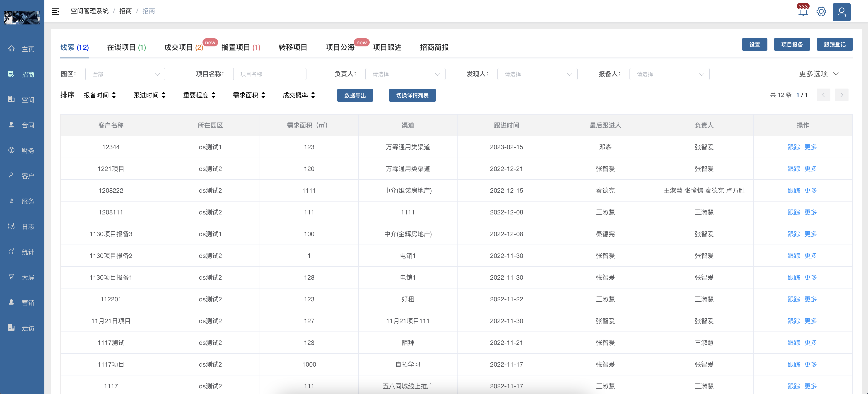Switch to 搁置项目 (1) tab
Viewport: 868px width, 394px height.
[241, 48]
